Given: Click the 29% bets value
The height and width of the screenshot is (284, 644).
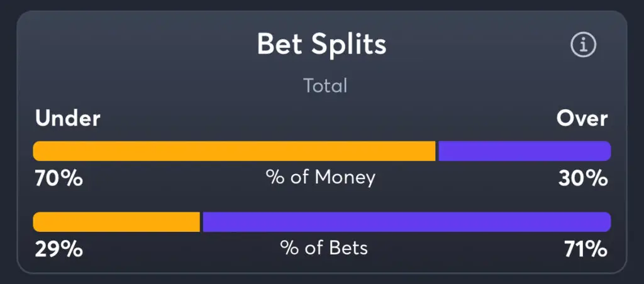Looking at the screenshot, I should click(x=58, y=249).
